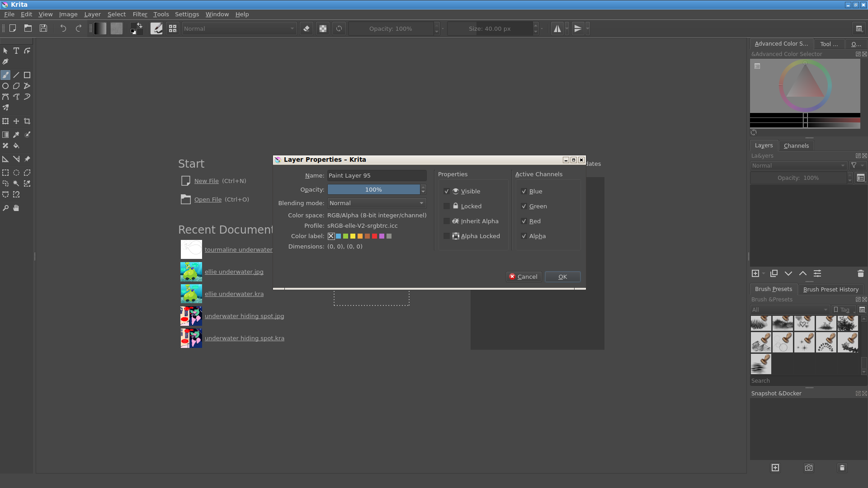The image size is (868, 488).
Task: Enable the Alpha Locked checkbox
Action: click(x=447, y=236)
